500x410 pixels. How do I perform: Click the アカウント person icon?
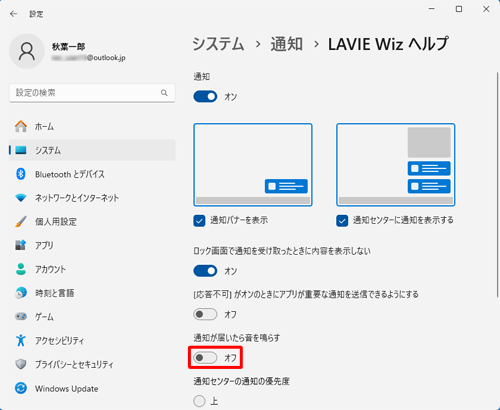tap(21, 269)
